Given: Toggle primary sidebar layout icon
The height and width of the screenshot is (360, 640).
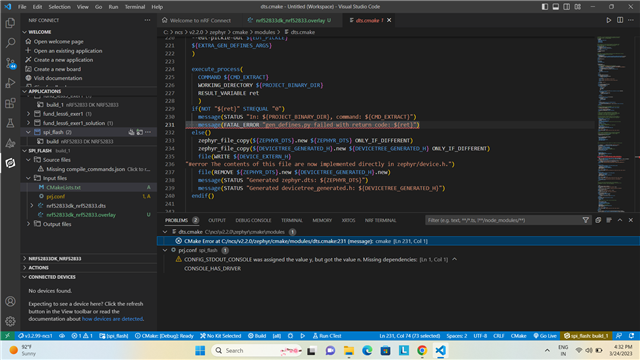Looking at the screenshot, I should point(545,7).
